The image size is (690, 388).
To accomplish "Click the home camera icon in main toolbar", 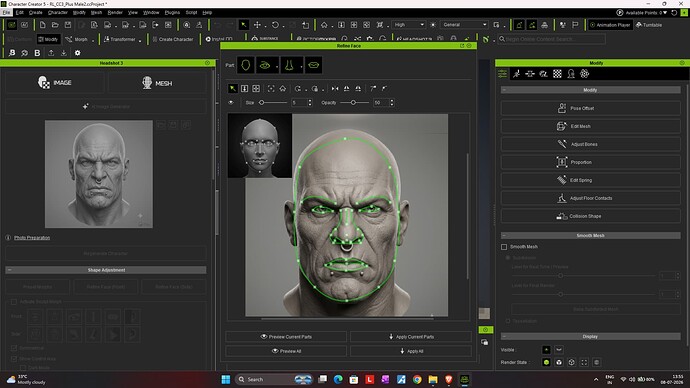I will (x=324, y=25).
